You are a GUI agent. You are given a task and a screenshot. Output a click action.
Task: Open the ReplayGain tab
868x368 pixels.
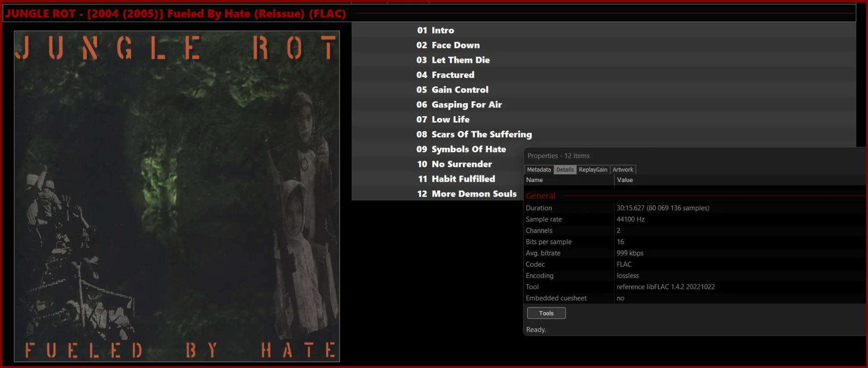pos(593,170)
